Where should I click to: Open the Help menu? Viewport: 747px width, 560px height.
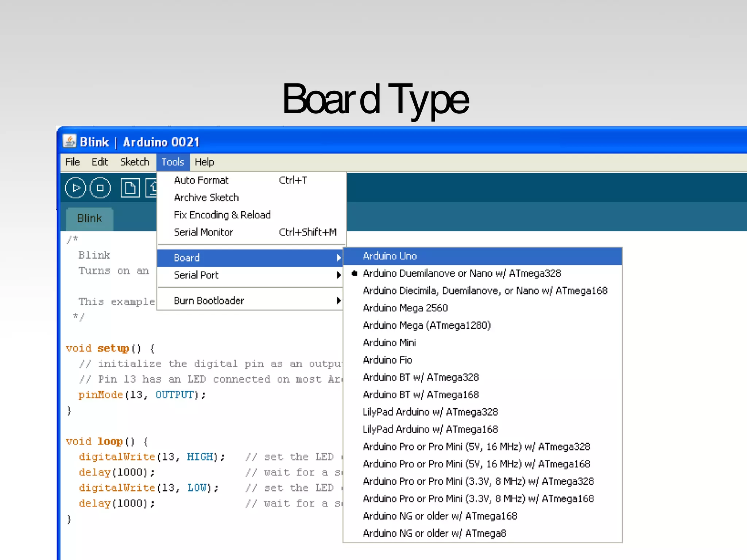click(x=204, y=162)
